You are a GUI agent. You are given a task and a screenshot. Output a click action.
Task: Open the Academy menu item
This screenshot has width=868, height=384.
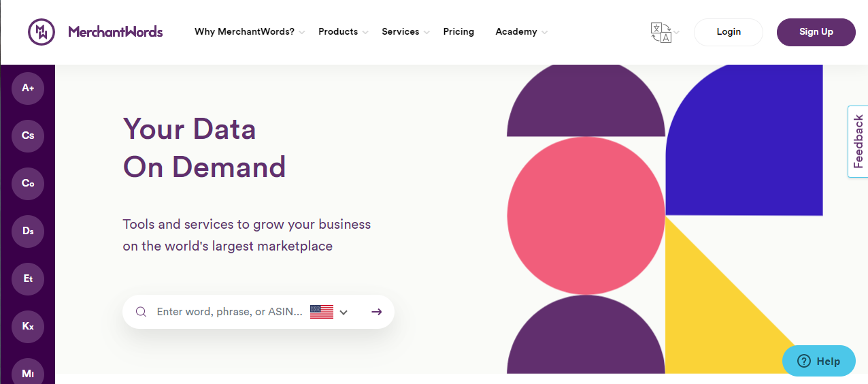[x=521, y=32]
